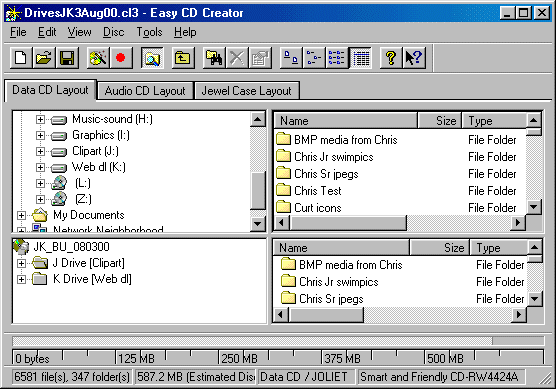This screenshot has height=389, width=556.
Task: Click Size column header in upper file list
Action: pos(440,121)
